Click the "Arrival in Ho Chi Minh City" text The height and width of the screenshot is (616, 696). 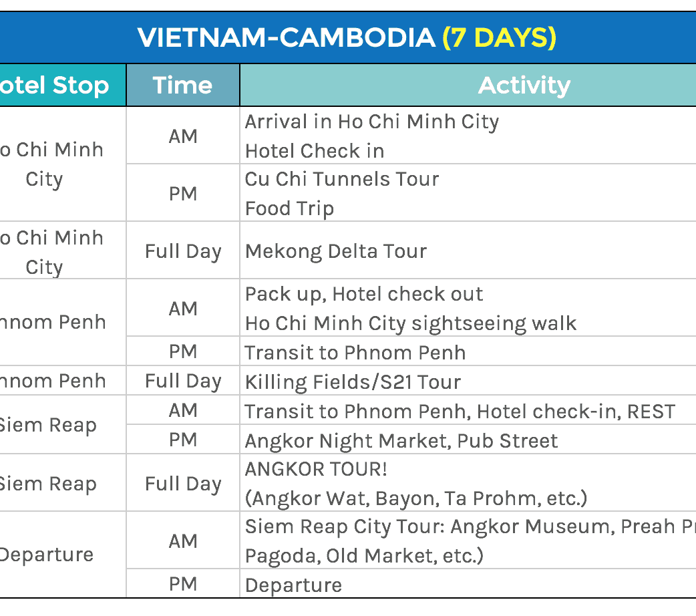click(x=371, y=122)
